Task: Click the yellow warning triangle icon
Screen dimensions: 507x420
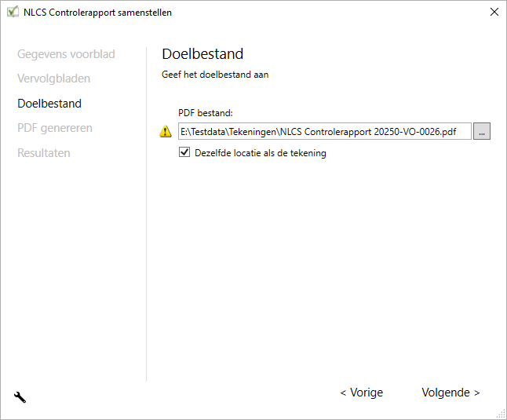Action: 166,132
